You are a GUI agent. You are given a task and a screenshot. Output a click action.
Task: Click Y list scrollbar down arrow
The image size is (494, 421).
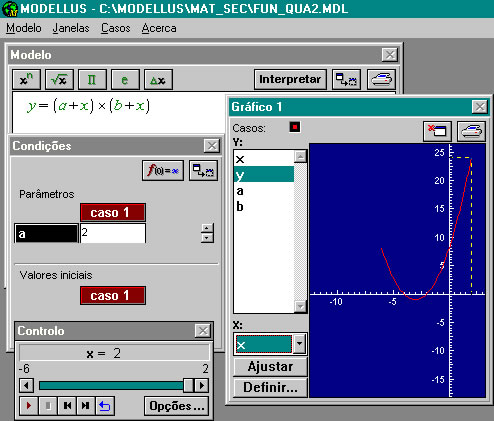tap(300, 306)
